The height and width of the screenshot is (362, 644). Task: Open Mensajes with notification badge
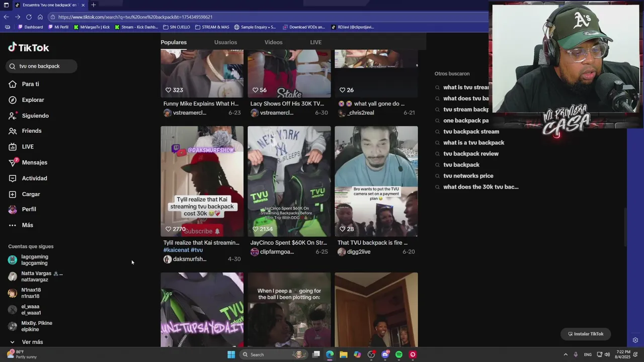pyautogui.click(x=35, y=162)
